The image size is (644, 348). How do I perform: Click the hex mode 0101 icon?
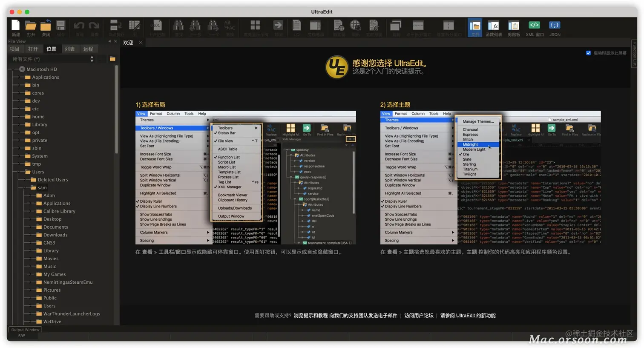point(156,25)
